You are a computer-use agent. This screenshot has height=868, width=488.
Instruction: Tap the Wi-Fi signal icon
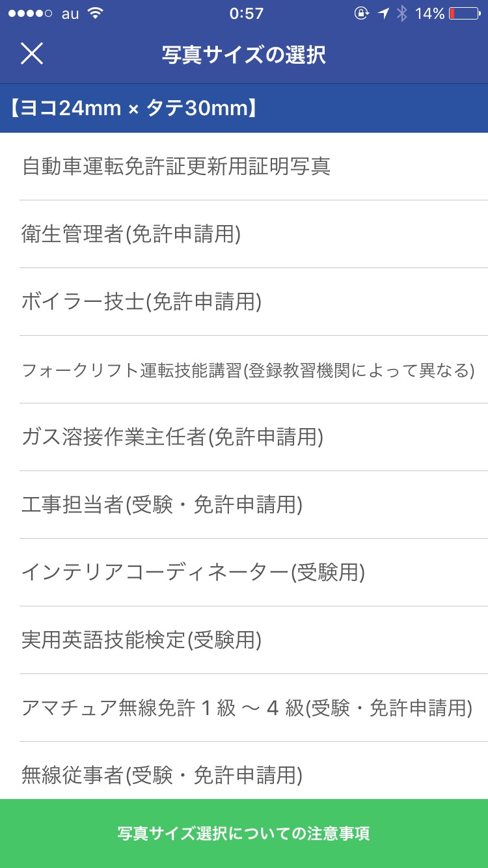coord(96,13)
